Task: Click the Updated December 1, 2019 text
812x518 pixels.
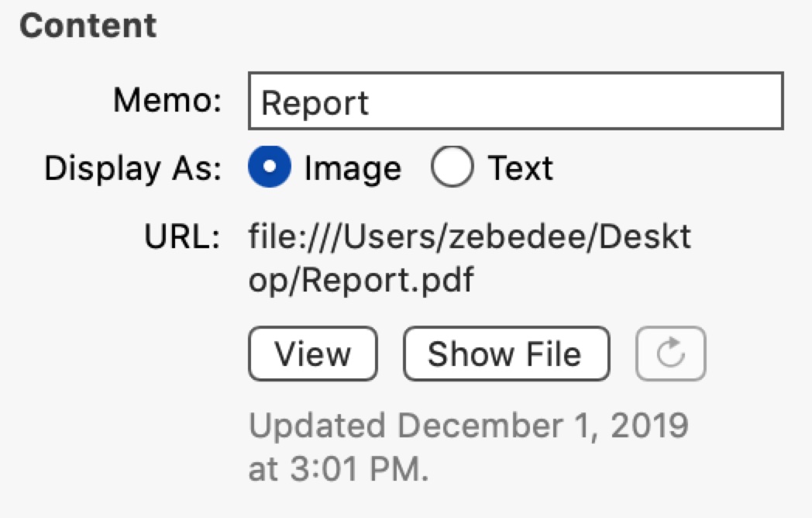Action: [x=469, y=426]
